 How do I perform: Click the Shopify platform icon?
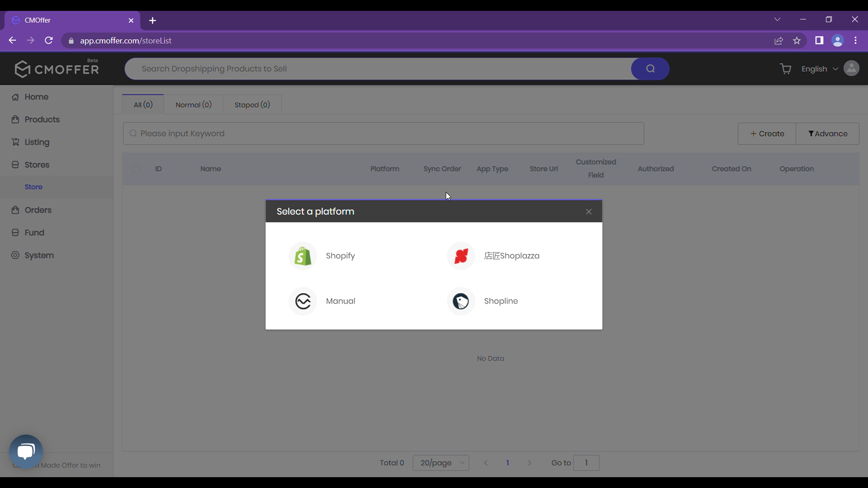tap(303, 256)
